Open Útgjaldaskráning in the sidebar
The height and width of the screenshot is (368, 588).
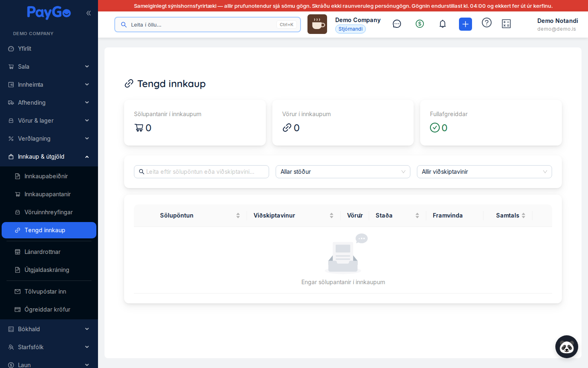[49, 270]
